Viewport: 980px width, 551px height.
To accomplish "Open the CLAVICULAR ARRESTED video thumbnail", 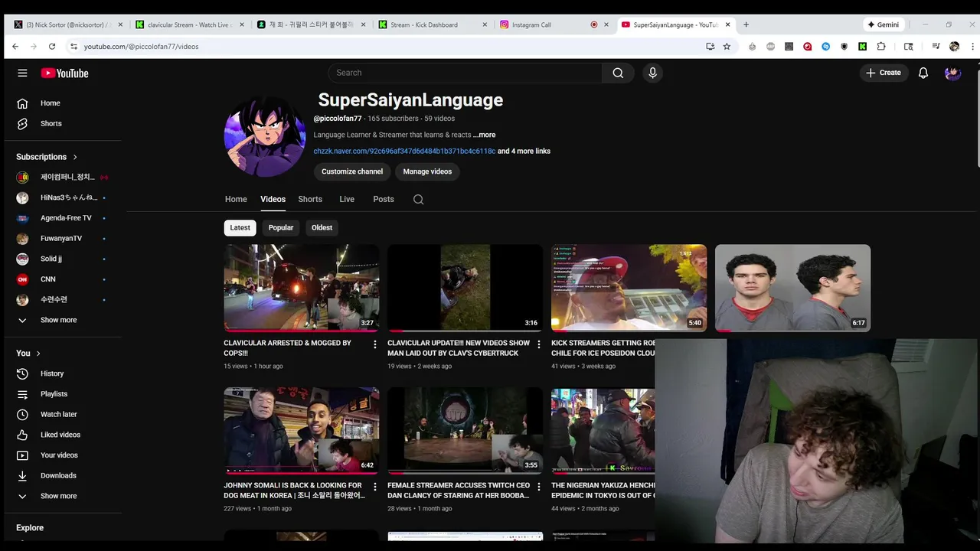I will point(301,288).
